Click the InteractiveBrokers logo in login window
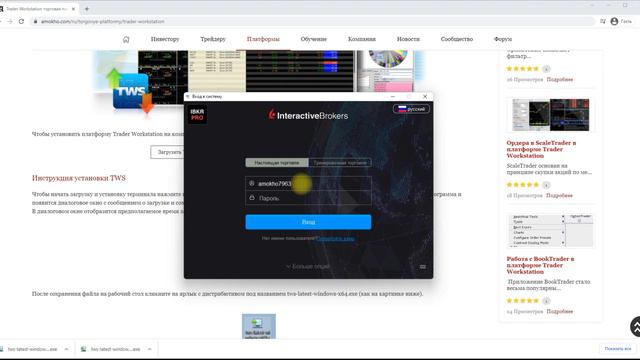 (x=308, y=116)
